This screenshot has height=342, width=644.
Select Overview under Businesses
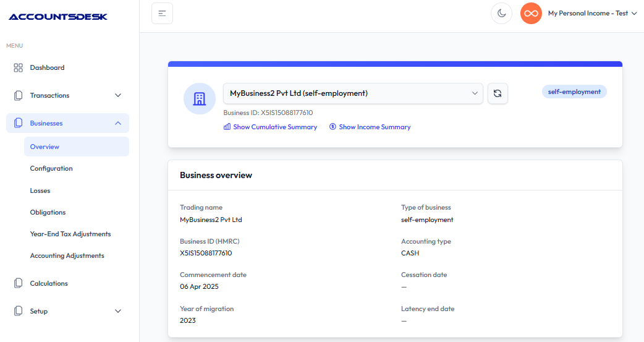[77, 147]
